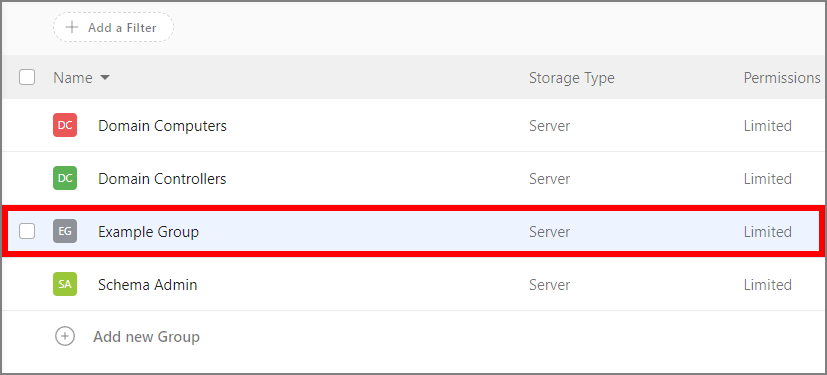Choose Add new Group
Image resolution: width=827 pixels, height=375 pixels.
(146, 336)
